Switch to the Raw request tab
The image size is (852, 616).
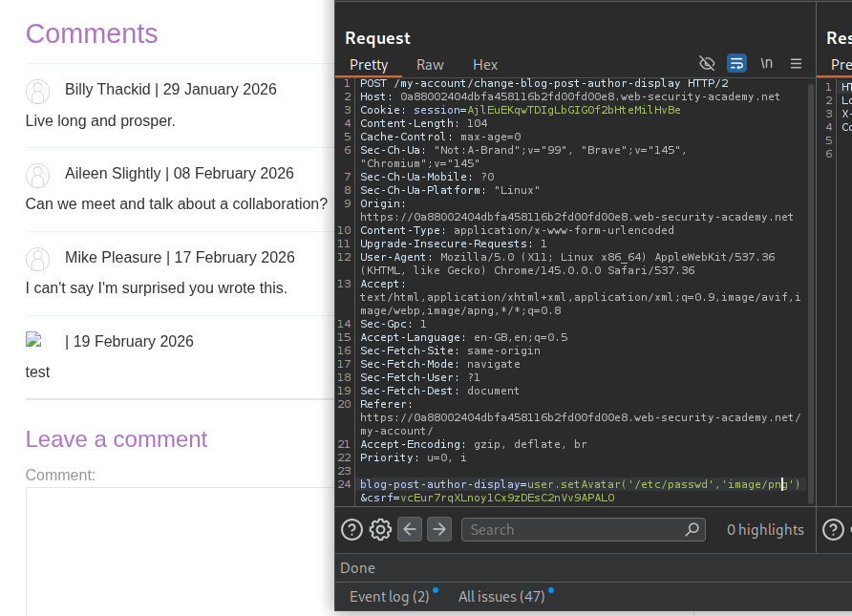tap(430, 65)
